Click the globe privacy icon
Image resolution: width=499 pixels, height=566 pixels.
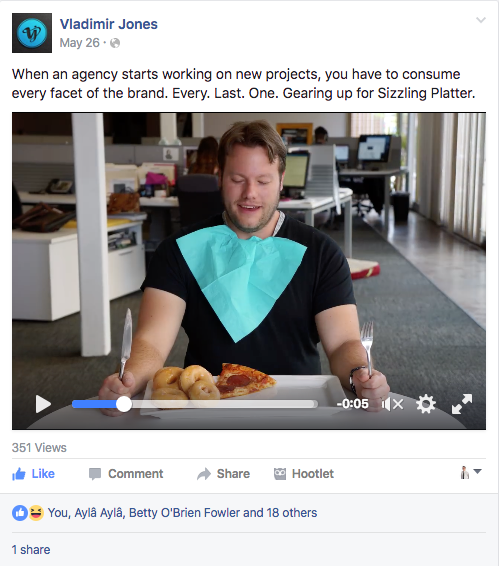115,43
